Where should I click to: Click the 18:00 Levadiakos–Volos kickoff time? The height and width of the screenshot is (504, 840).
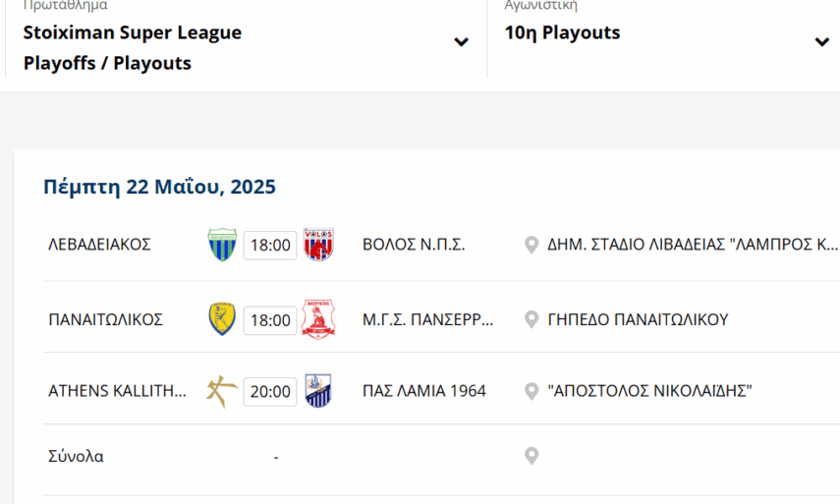coord(270,246)
